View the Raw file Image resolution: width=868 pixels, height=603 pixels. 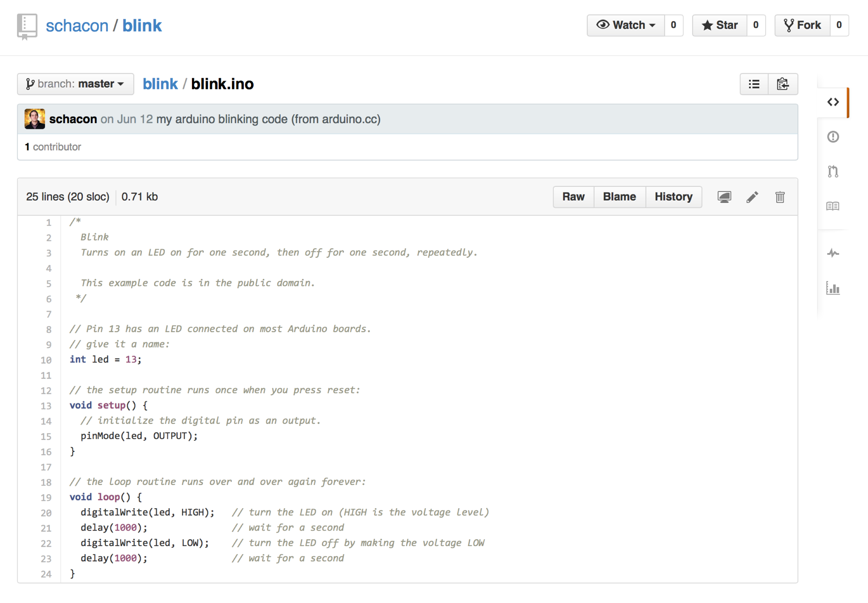(x=573, y=197)
